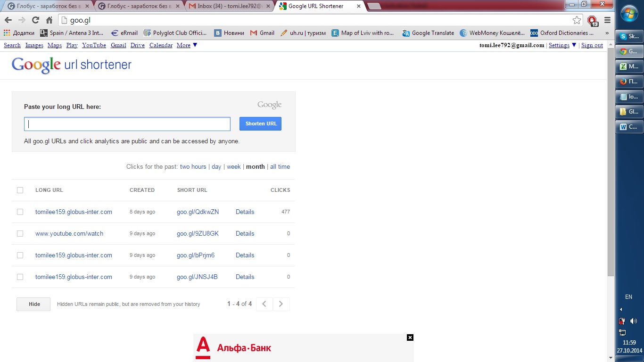Open Details for goo.gl/QdkwZN
Image resolution: width=644 pixels, height=362 pixels.
click(245, 212)
